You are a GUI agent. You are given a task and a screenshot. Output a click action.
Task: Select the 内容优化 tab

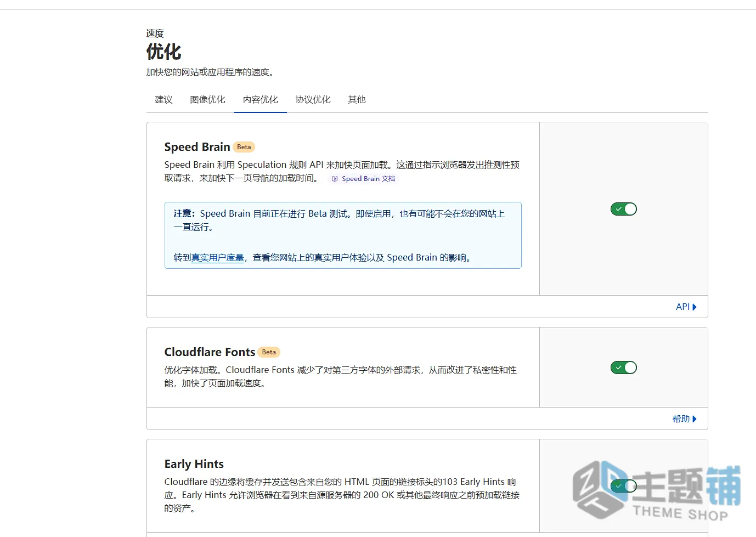(x=261, y=100)
